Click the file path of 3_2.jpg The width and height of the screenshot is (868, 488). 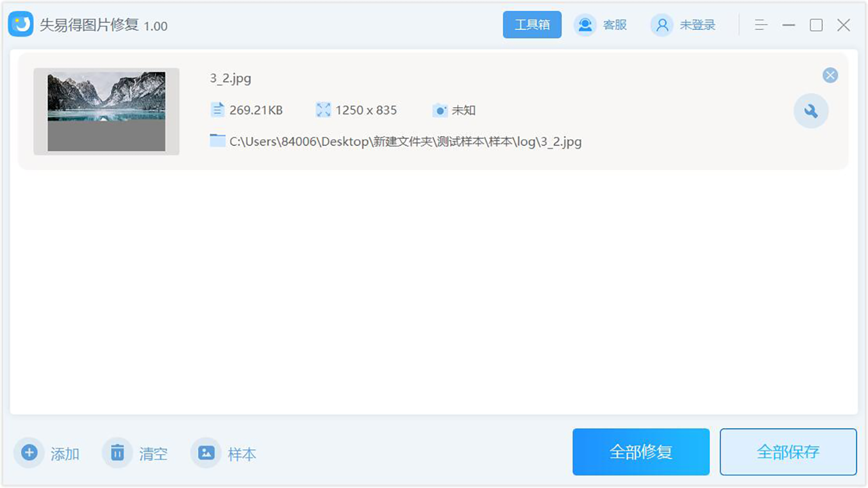(x=406, y=142)
